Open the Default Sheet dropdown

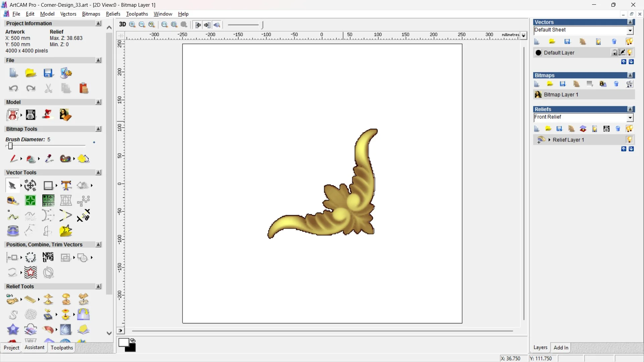[630, 31]
